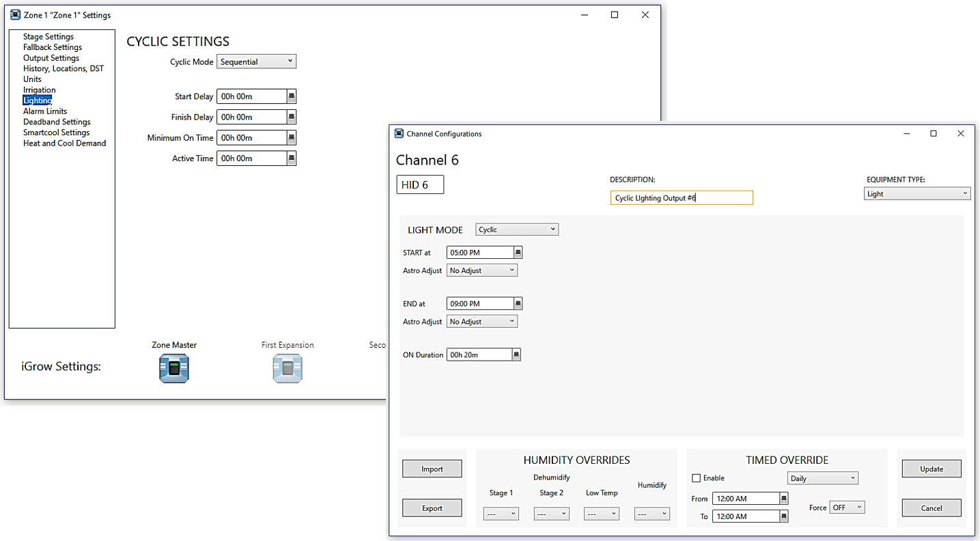Viewport: 980px width, 541px height.
Task: Click the HID 6 channel name field
Action: 420,184
